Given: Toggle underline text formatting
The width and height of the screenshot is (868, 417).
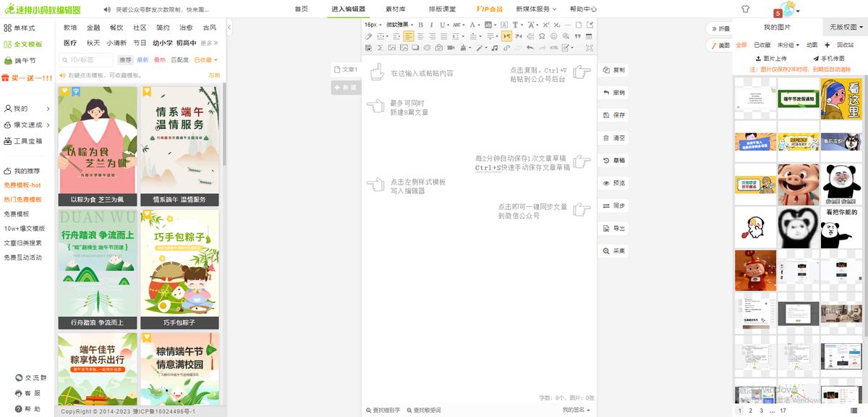Looking at the screenshot, I should point(442,24).
